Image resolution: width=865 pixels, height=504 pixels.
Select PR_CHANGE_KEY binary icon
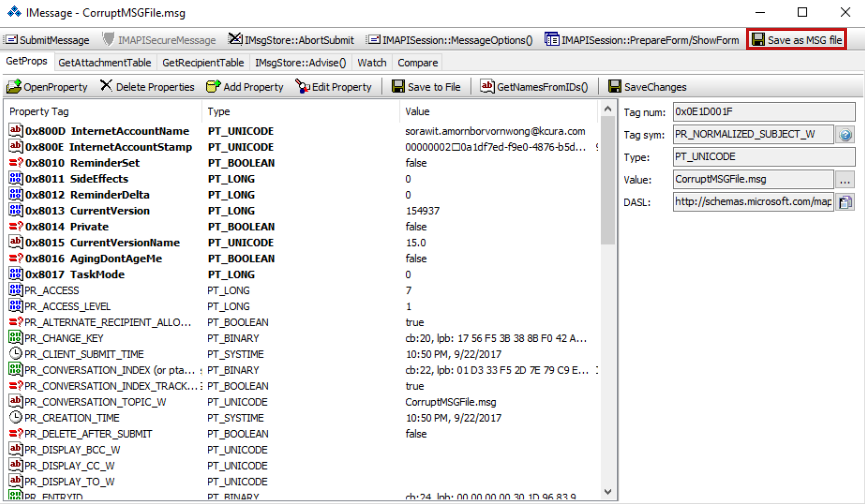coord(15,338)
